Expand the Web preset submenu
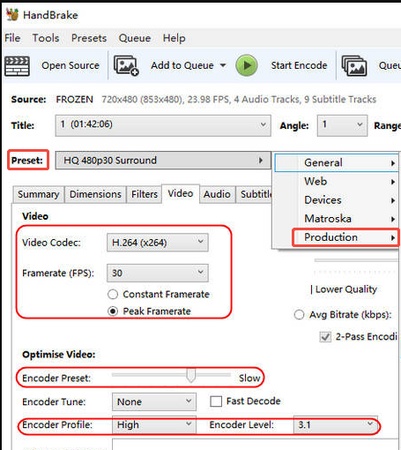The width and height of the screenshot is (401, 450). pyautogui.click(x=336, y=182)
